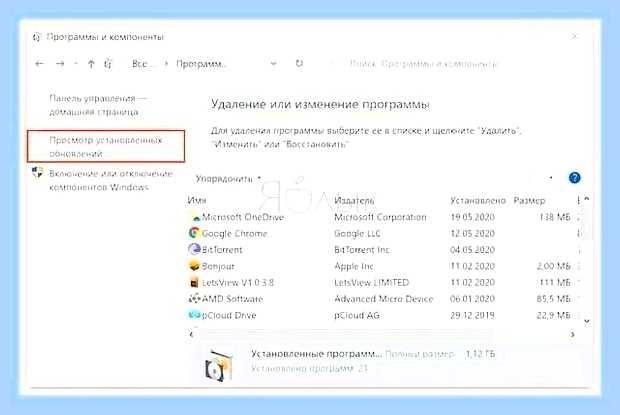Screen dimensions: 620x415
Task: Open help with the blue question icon
Action: [575, 178]
